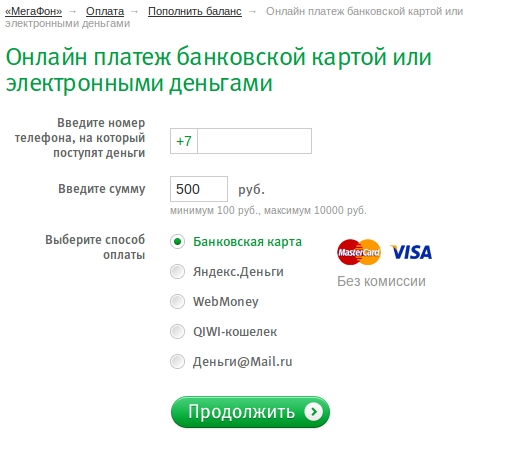
Task: Click the sum field containing 500
Action: [x=199, y=189]
